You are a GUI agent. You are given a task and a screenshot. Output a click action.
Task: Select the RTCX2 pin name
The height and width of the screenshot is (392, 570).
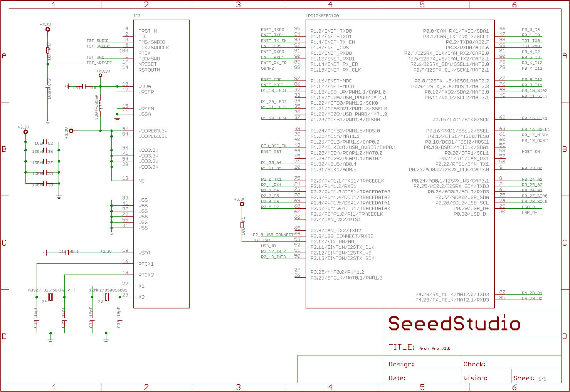146,275
